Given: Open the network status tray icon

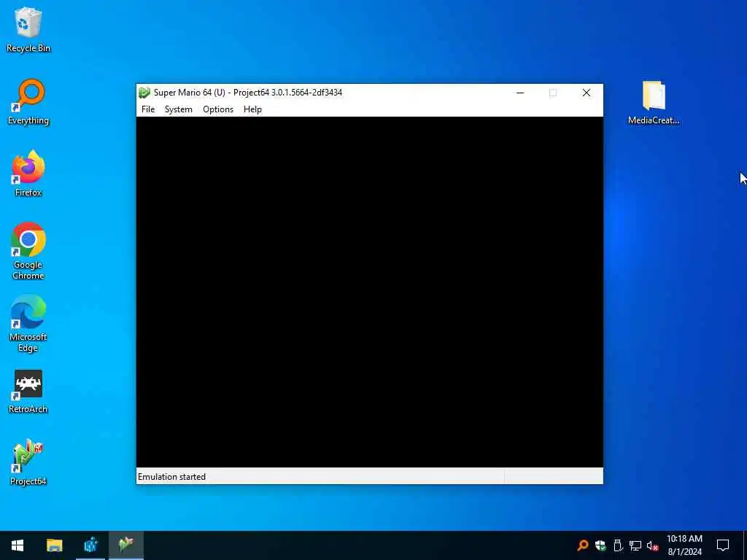Looking at the screenshot, I should click(x=635, y=545).
